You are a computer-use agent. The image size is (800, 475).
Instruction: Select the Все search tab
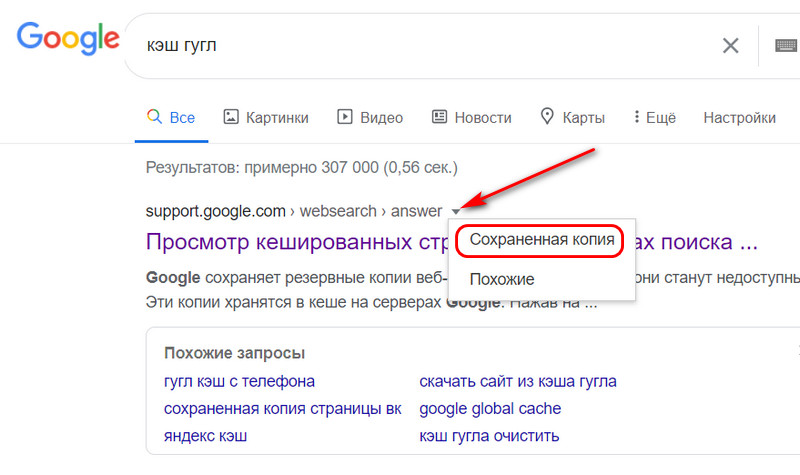(x=171, y=117)
